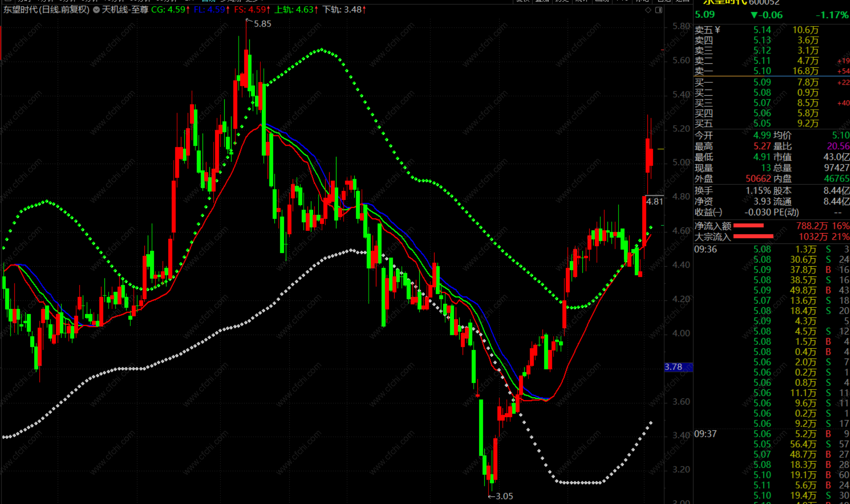Click the 09:37 tick time entry
850x504 pixels.
click(706, 434)
